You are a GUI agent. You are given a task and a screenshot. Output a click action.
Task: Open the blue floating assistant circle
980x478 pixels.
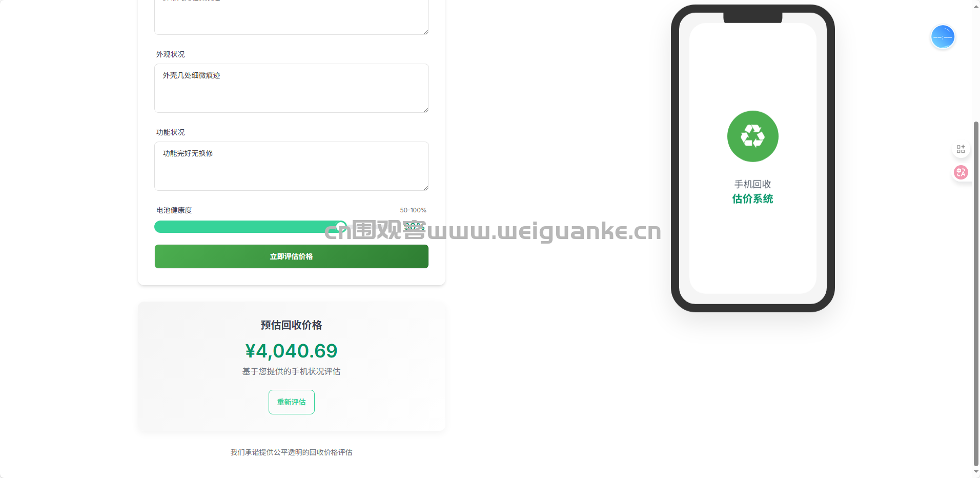(x=943, y=37)
